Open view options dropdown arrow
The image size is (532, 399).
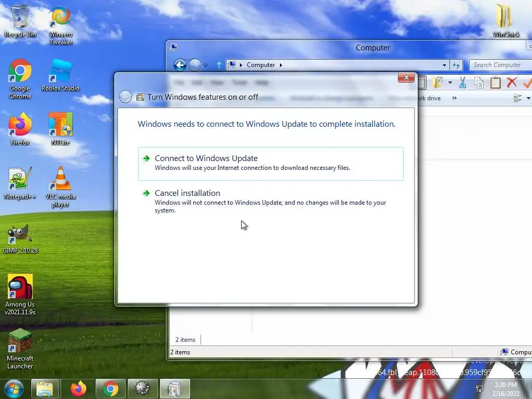(528, 98)
